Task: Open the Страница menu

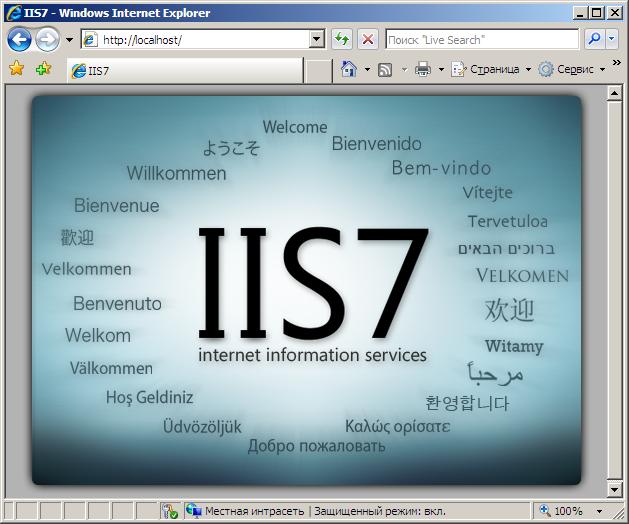Action: pyautogui.click(x=491, y=69)
